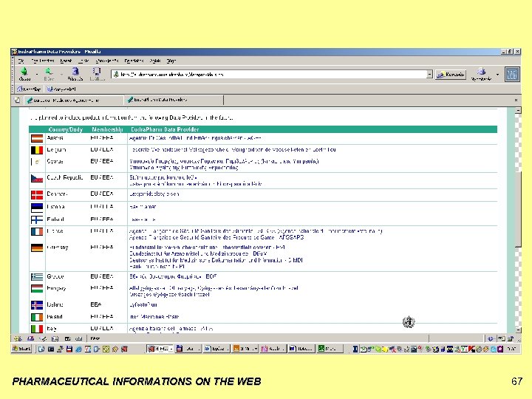The width and height of the screenshot is (532, 399).
Task: Click the page vertical scrollbar thumb
Action: coord(518,208)
